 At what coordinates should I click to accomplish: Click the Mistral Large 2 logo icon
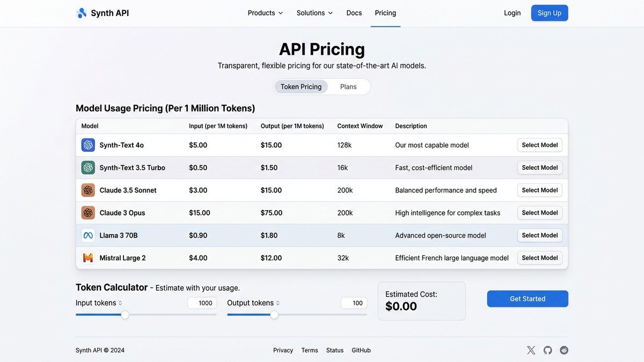coord(88,258)
